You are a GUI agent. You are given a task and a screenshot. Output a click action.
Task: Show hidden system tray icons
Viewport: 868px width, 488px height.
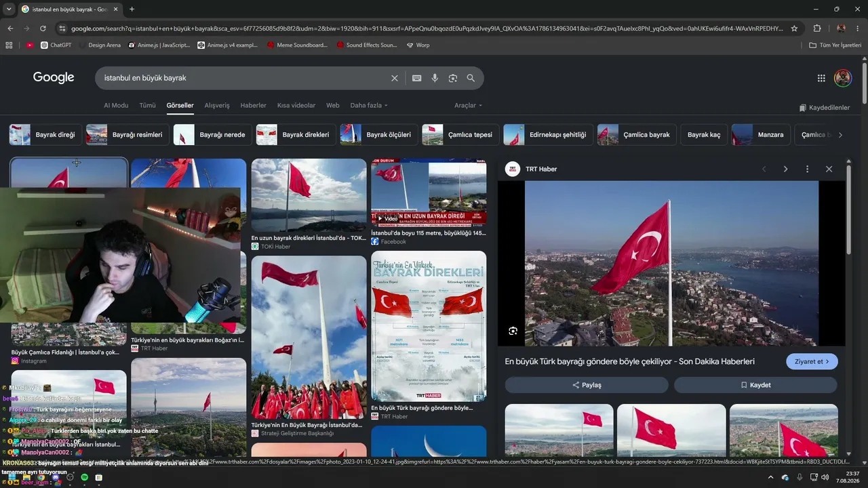(770, 478)
